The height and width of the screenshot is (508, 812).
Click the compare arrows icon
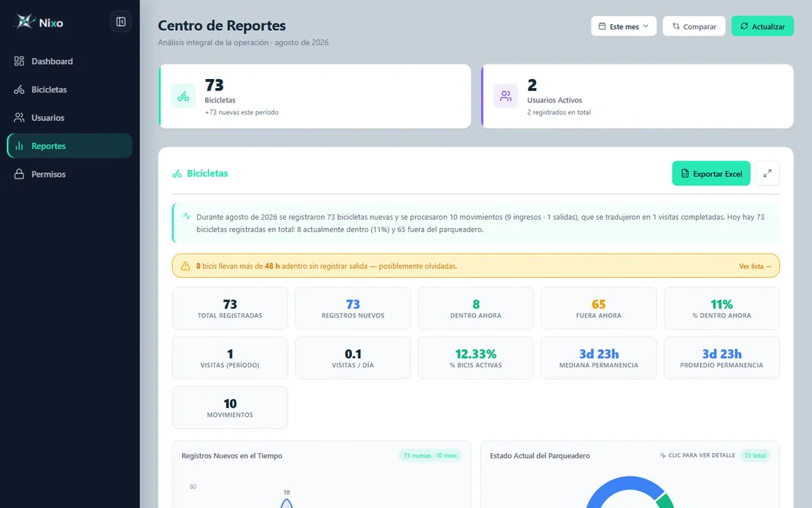tap(676, 26)
